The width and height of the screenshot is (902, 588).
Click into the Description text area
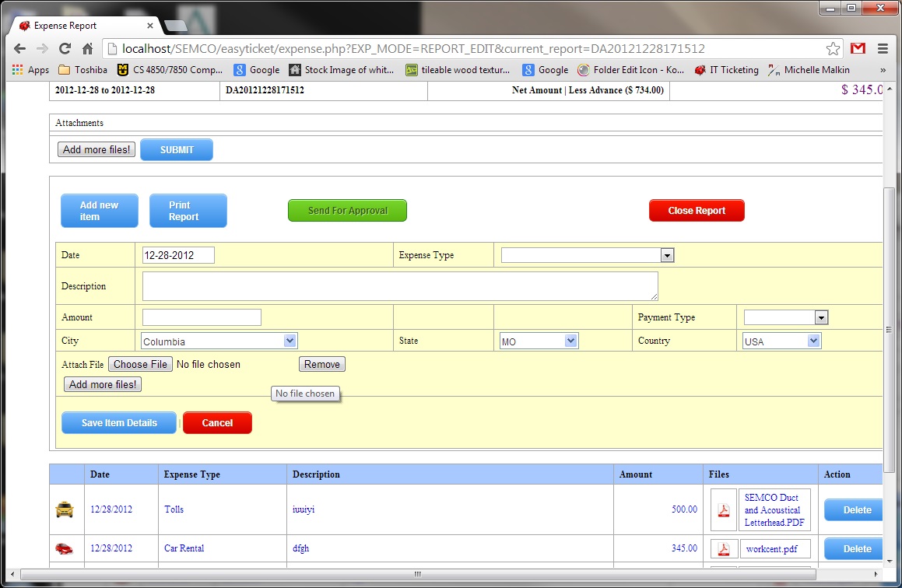coord(400,286)
